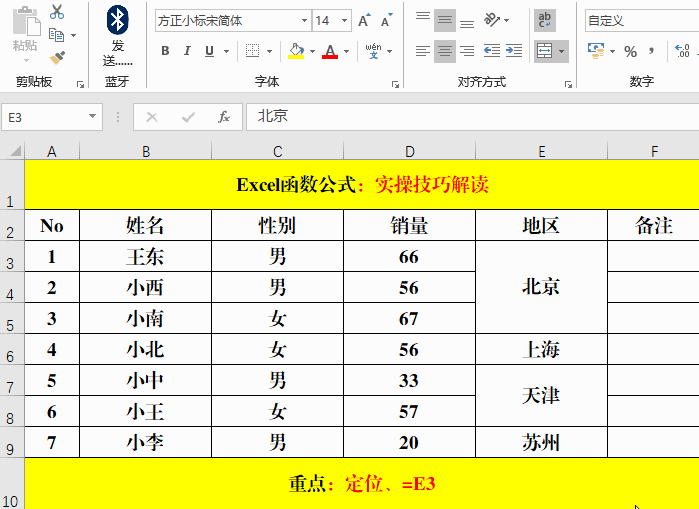Toggle Wrap Text button
699x509 pixels.
click(545, 21)
